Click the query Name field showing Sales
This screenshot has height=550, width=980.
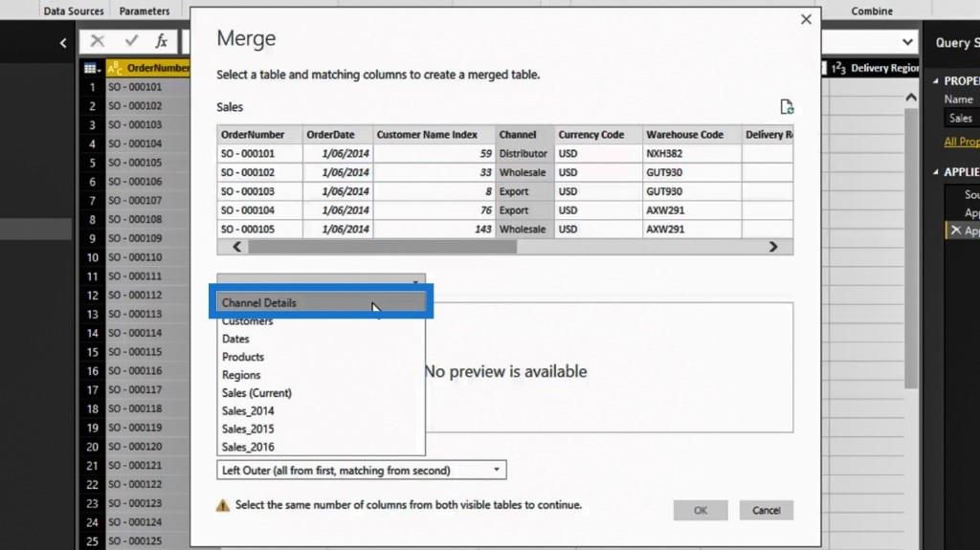962,118
